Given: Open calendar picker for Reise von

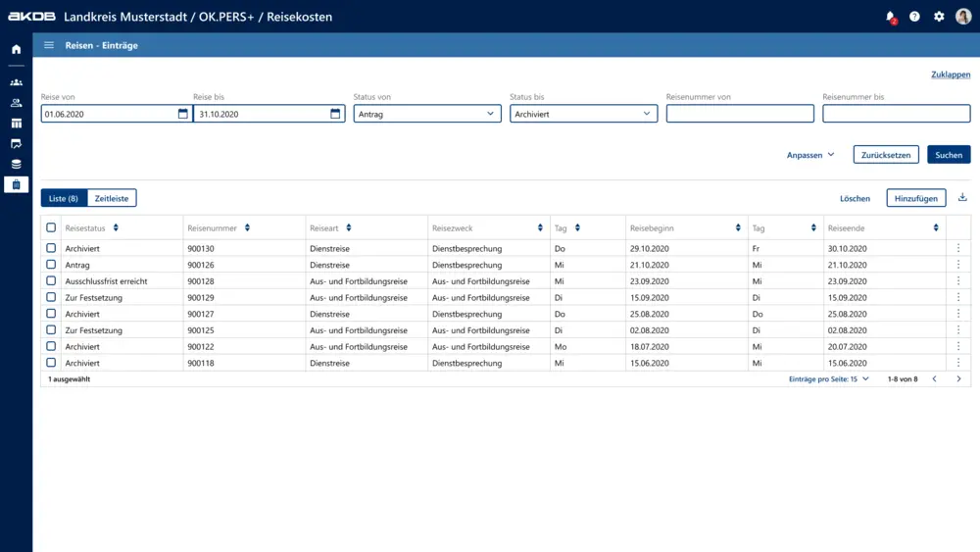Looking at the screenshot, I should pyautogui.click(x=183, y=114).
